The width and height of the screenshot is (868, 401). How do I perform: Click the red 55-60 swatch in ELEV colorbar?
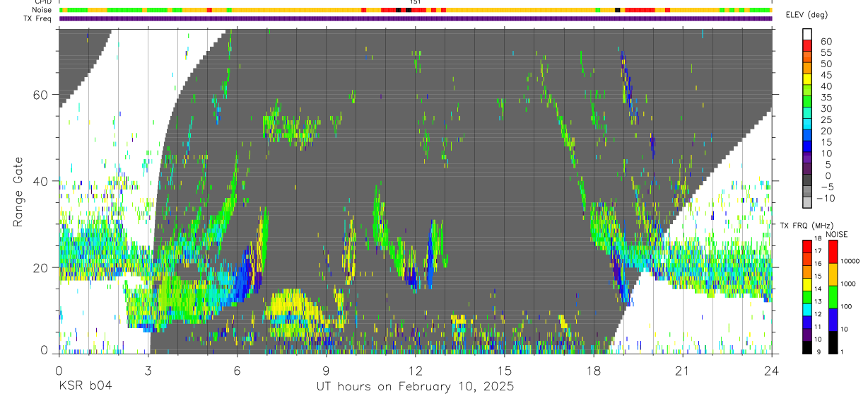pos(807,47)
